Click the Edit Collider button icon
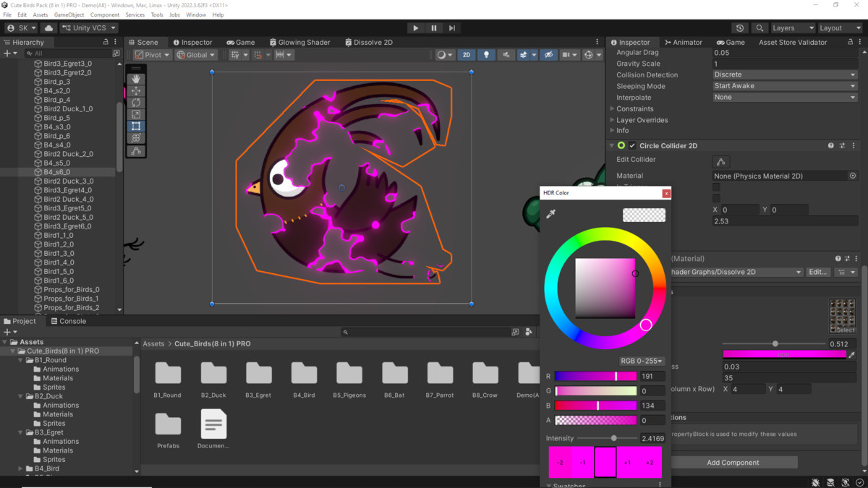 (720, 161)
